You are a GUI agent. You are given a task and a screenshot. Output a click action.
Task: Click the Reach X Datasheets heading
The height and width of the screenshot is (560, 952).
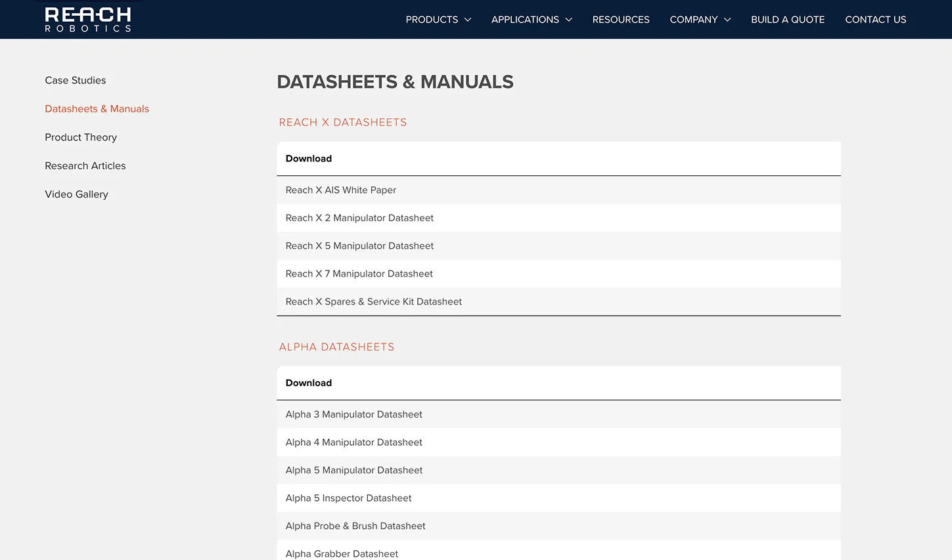tap(343, 122)
